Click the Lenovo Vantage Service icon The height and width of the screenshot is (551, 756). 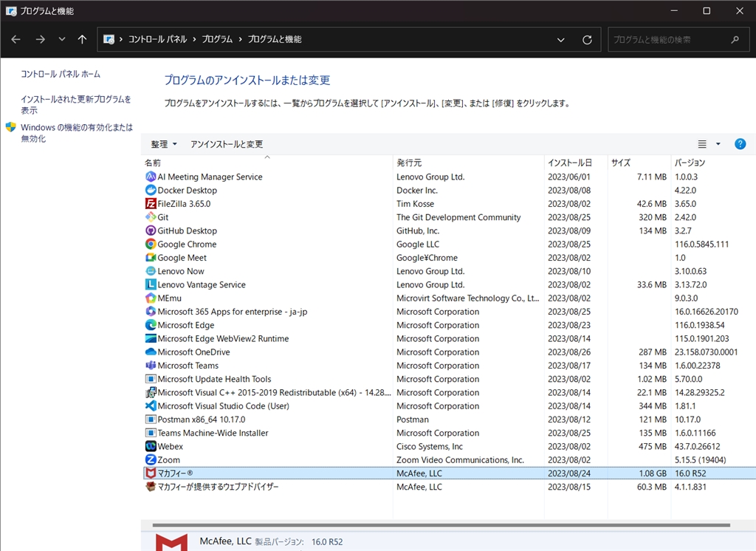click(151, 284)
